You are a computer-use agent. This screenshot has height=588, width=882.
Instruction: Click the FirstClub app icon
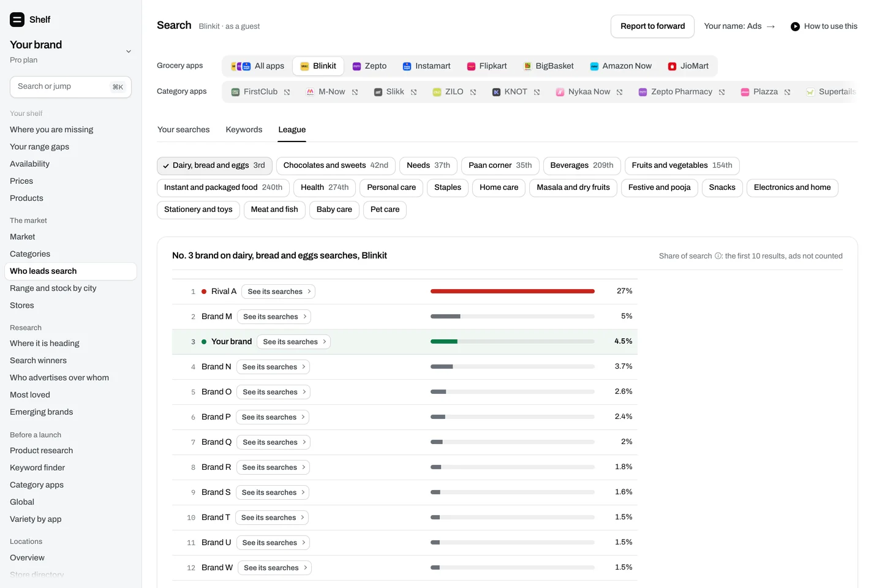[235, 92]
